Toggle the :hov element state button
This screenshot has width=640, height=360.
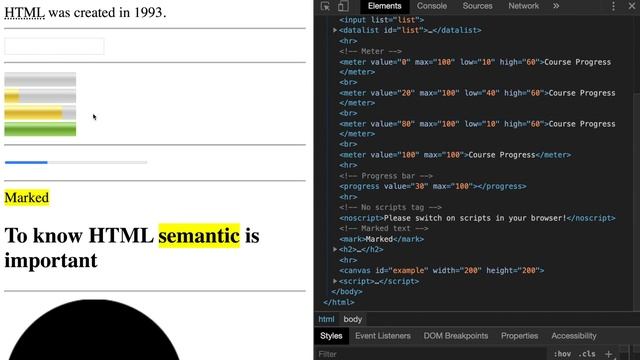562,354
